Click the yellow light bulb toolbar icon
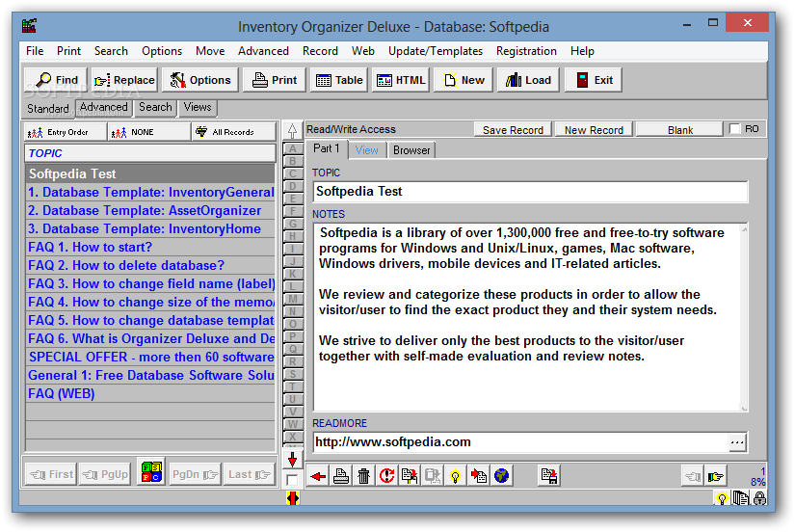795x532 pixels. [x=455, y=476]
